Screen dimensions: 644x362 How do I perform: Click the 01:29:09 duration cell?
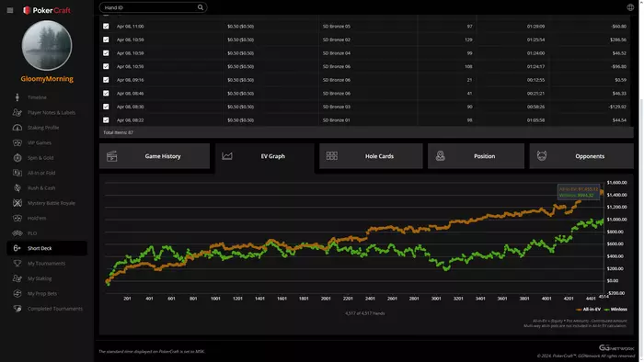535,27
